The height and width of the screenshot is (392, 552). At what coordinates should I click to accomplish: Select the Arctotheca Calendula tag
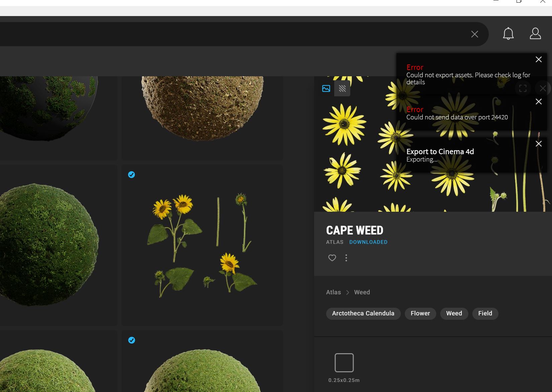tap(363, 313)
